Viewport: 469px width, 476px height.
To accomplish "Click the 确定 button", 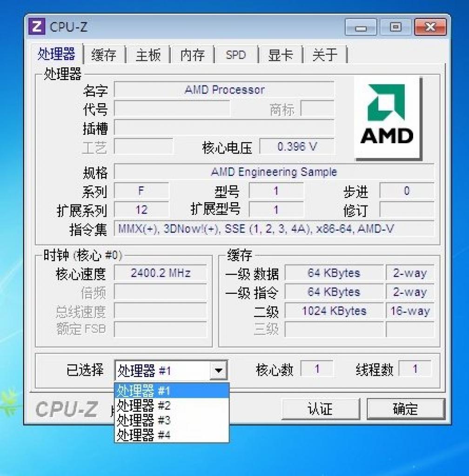I will [406, 409].
